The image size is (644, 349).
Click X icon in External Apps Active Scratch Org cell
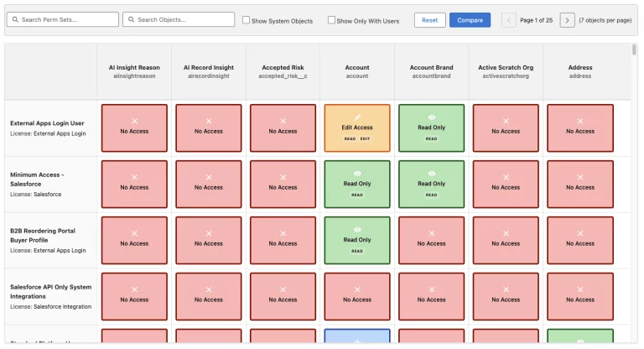[506, 122]
